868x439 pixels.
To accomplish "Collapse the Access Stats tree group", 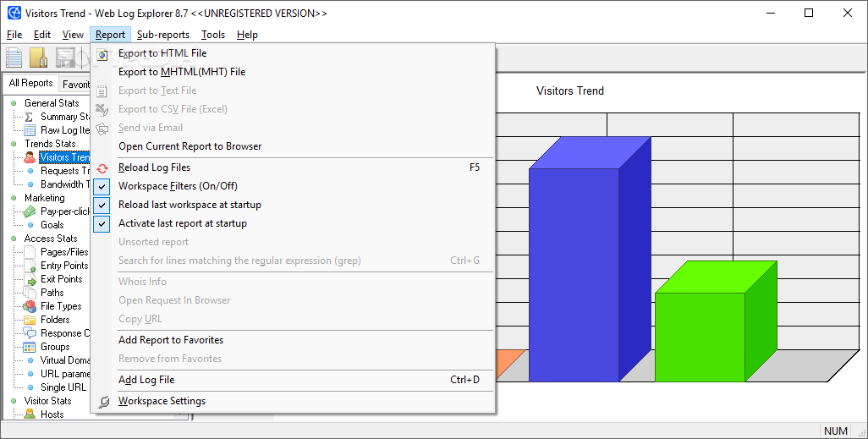I will point(14,239).
